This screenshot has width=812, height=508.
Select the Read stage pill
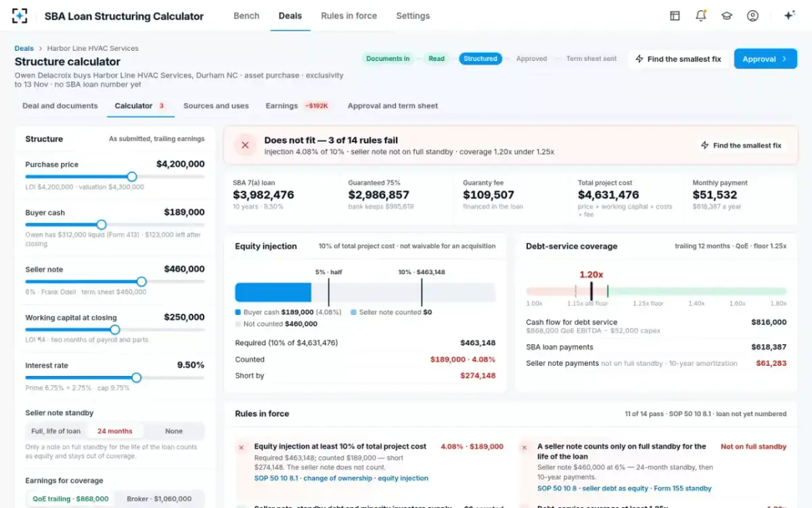click(x=436, y=58)
